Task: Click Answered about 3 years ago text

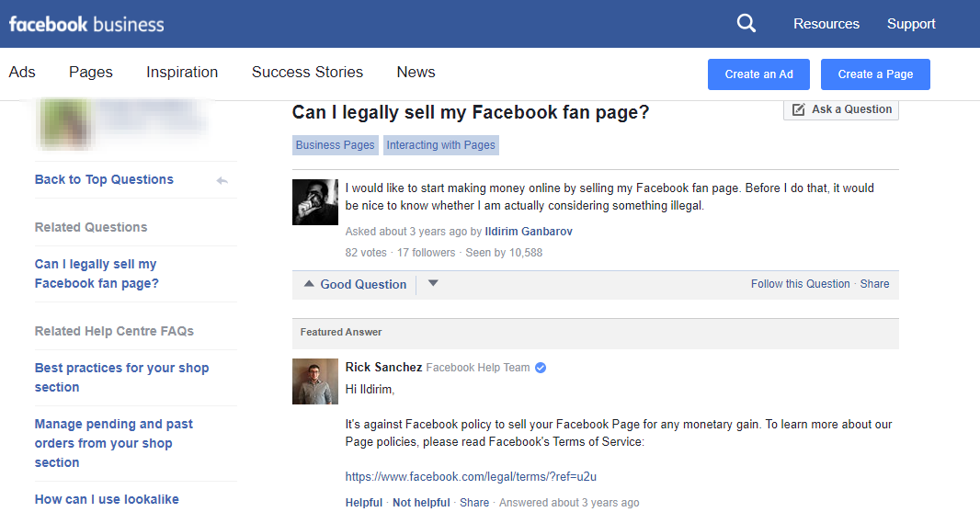Action: click(x=569, y=503)
